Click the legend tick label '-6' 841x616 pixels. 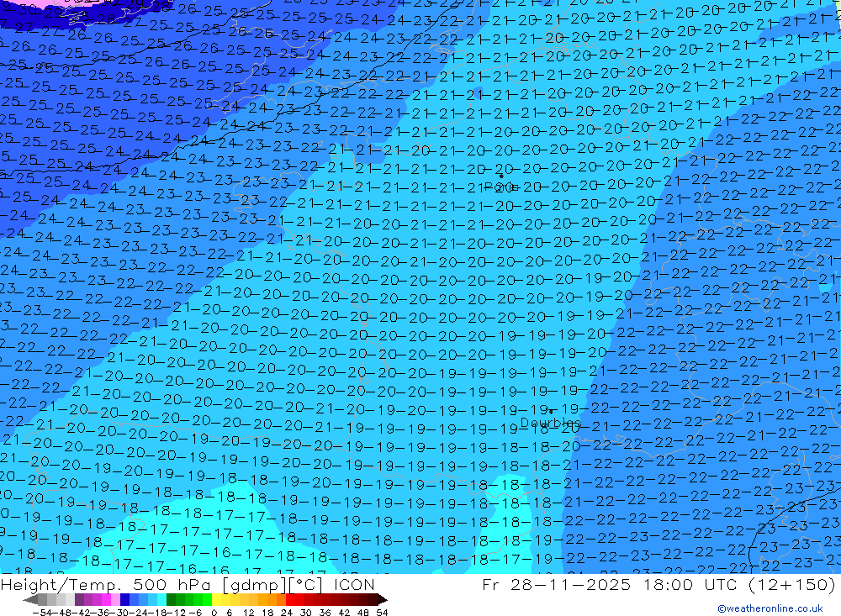point(195,613)
